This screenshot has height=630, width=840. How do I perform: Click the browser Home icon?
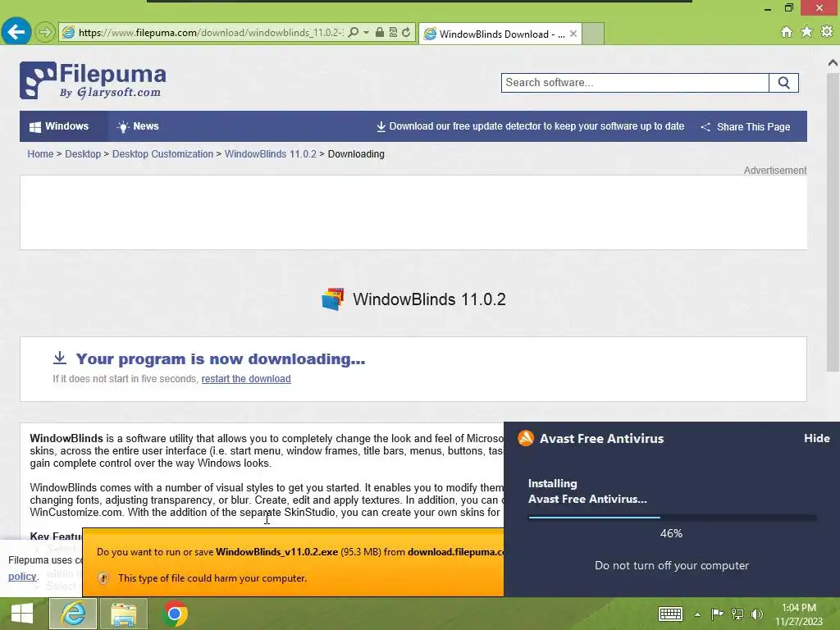click(787, 32)
